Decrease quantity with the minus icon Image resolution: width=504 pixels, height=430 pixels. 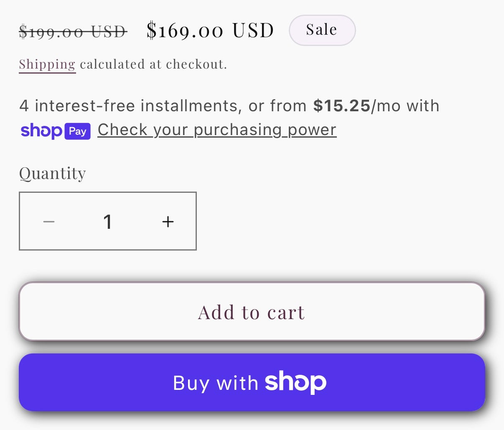click(49, 221)
